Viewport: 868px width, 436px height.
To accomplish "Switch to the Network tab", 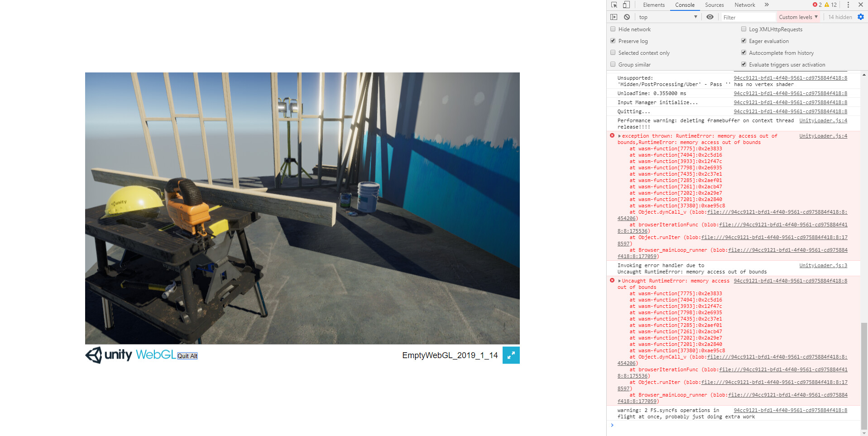I will coord(744,5).
